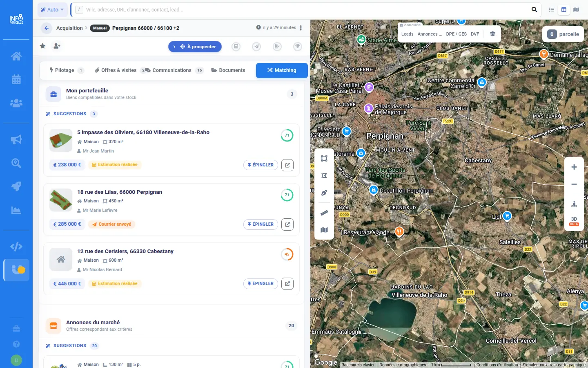Open the Documents tab
The height and width of the screenshot is (368, 588).
coord(228,70)
